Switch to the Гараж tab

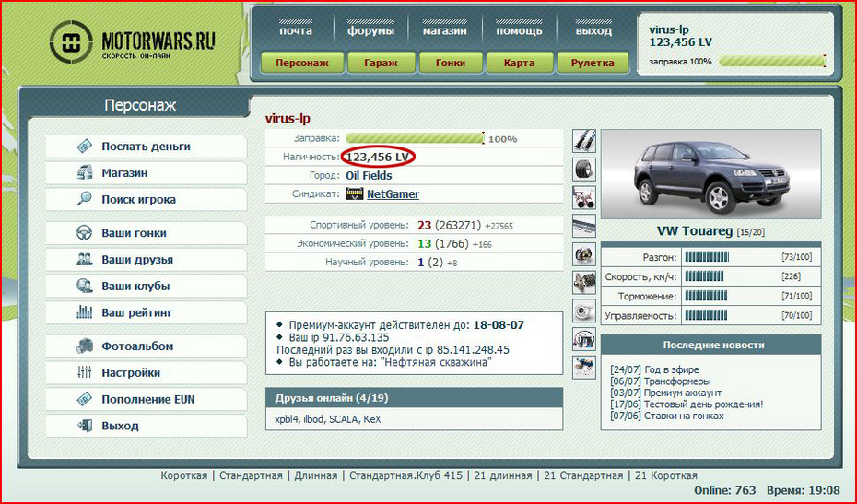tap(381, 63)
